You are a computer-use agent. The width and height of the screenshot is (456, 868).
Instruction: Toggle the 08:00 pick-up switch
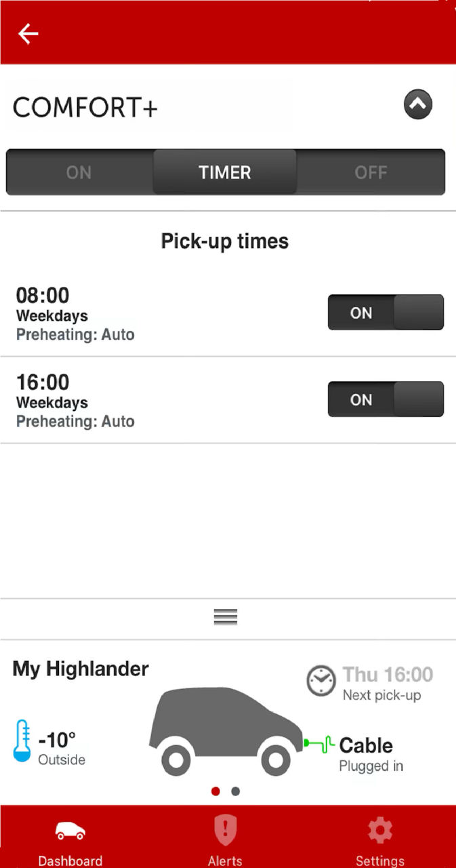coord(386,313)
